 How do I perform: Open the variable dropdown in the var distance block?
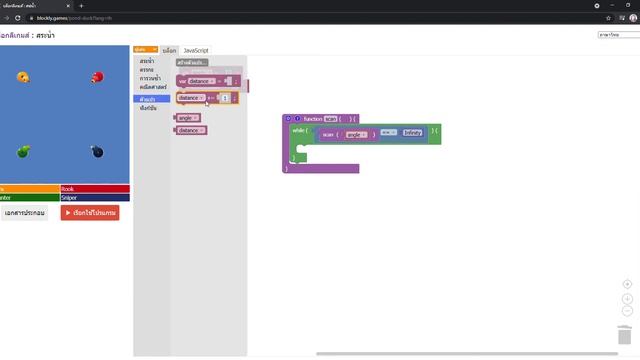(201, 81)
